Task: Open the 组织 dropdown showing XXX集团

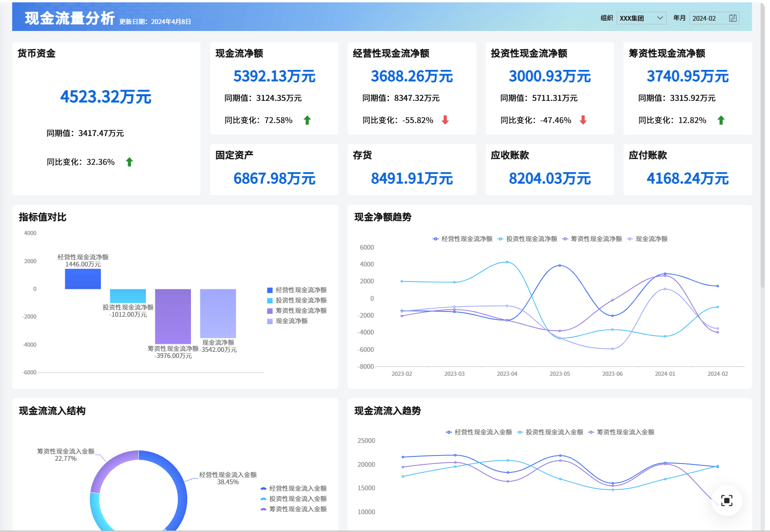Action: click(x=641, y=18)
